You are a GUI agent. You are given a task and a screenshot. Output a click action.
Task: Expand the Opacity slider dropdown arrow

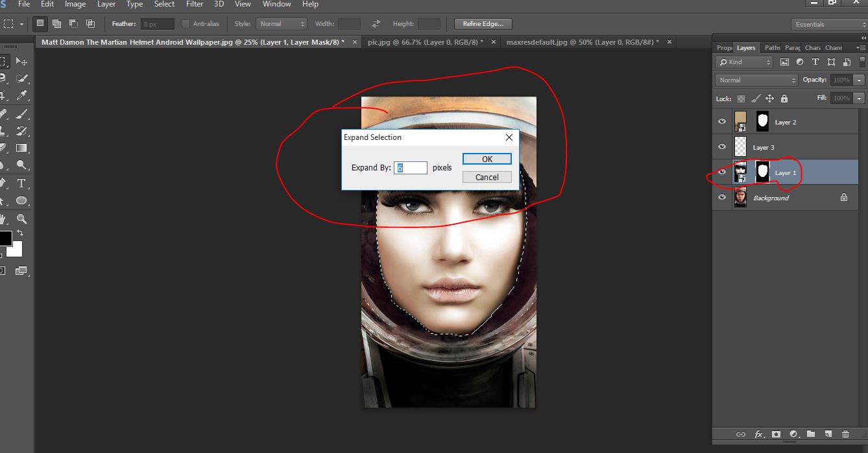[x=860, y=80]
